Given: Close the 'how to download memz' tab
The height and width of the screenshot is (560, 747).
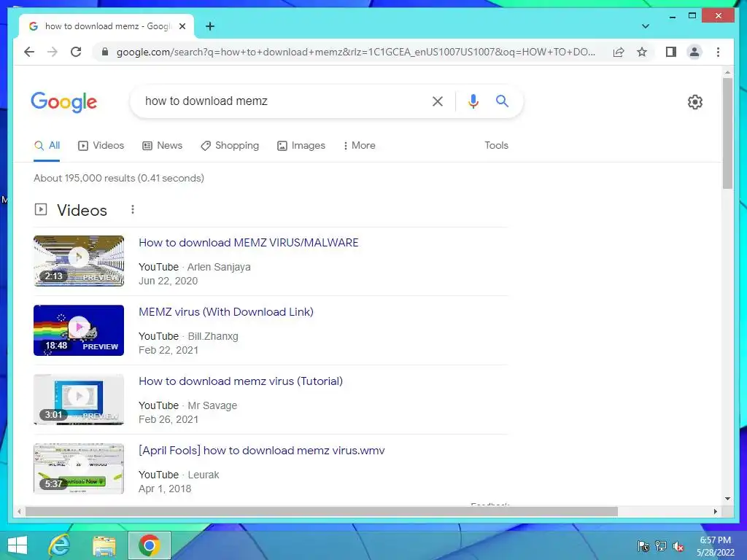Looking at the screenshot, I should pos(182,26).
